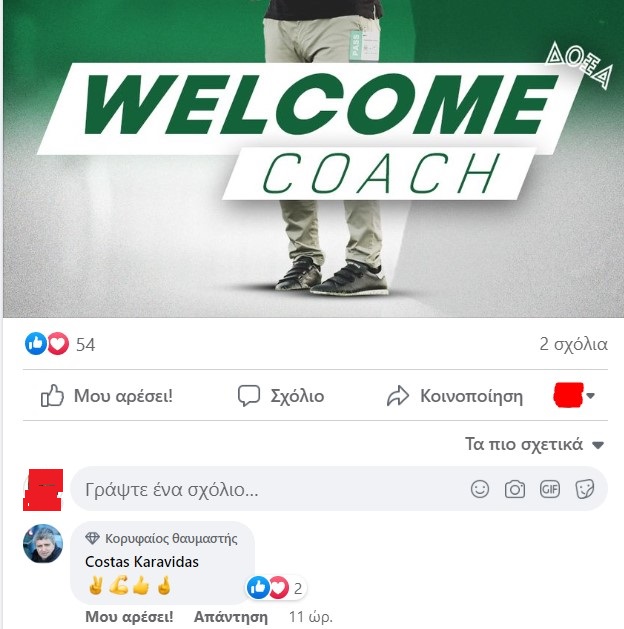This screenshot has height=629, width=624.
Task: Click the Γράψτε ένα σχόλιο input field
Action: (339, 489)
